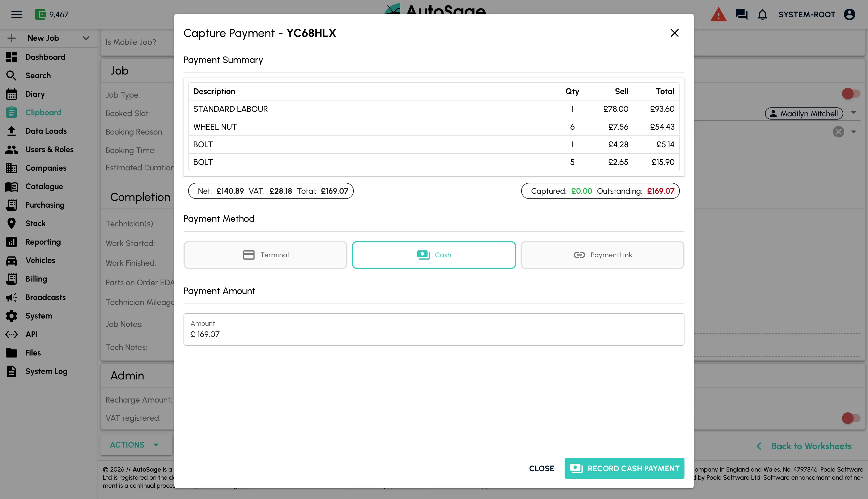This screenshot has height=499, width=868.
Task: Open the chat messages icon
Action: 741,14
